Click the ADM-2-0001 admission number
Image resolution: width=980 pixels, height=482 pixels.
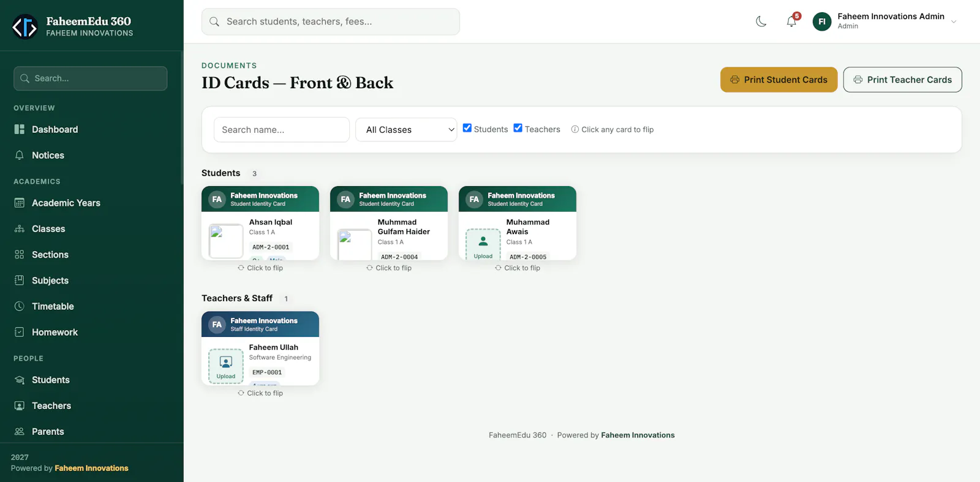point(271,247)
